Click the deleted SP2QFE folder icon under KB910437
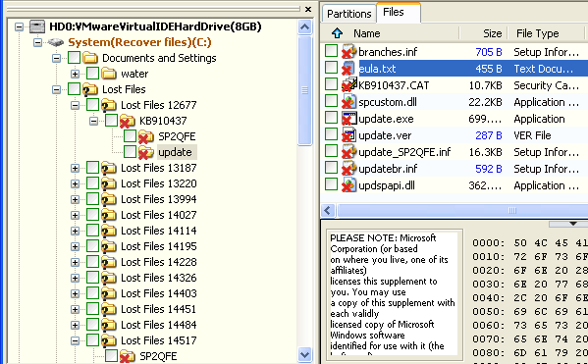The image size is (588, 364). pyautogui.click(x=146, y=136)
